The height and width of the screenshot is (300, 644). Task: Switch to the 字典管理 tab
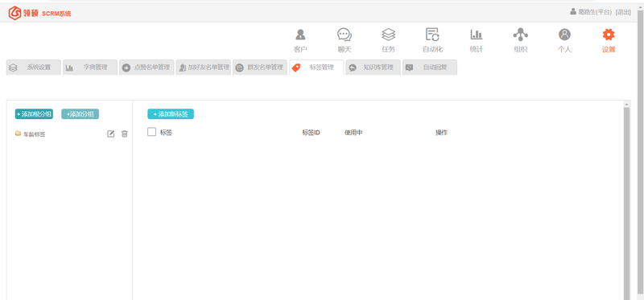click(x=90, y=68)
